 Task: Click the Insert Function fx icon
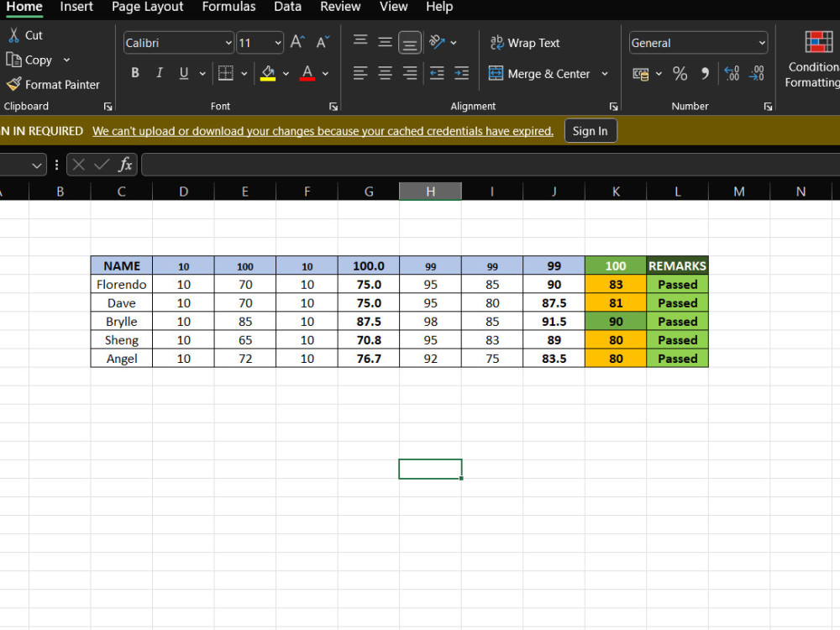click(125, 165)
